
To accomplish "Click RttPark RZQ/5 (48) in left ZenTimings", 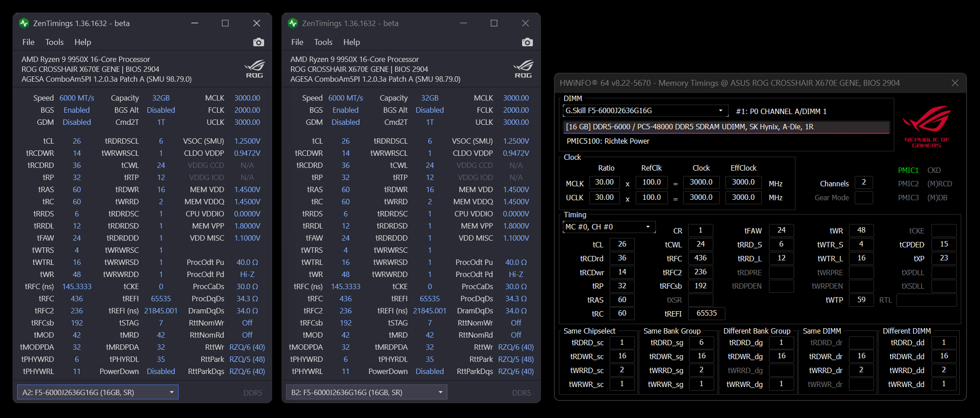I will click(x=247, y=359).
